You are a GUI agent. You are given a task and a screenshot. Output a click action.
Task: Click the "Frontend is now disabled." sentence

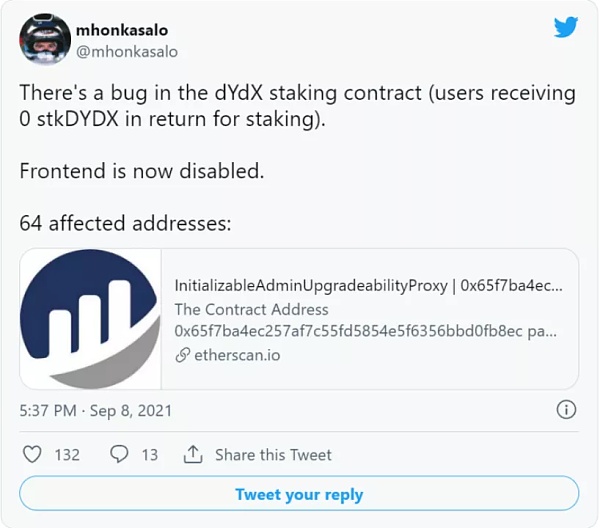click(x=141, y=171)
